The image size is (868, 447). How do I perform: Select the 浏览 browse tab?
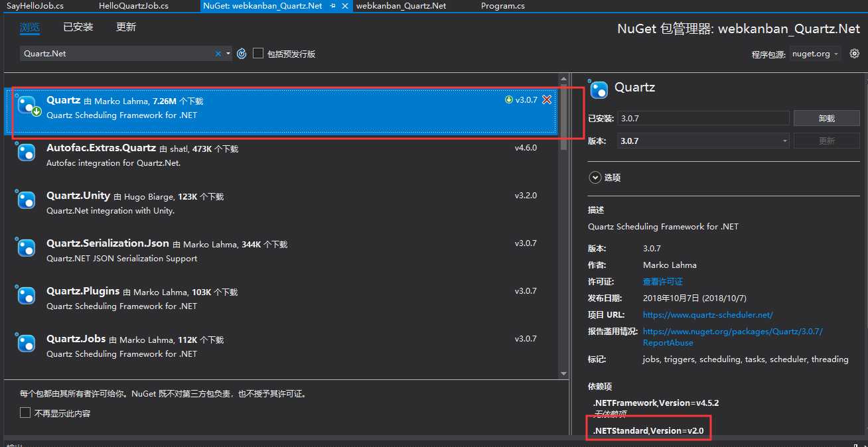pos(30,27)
